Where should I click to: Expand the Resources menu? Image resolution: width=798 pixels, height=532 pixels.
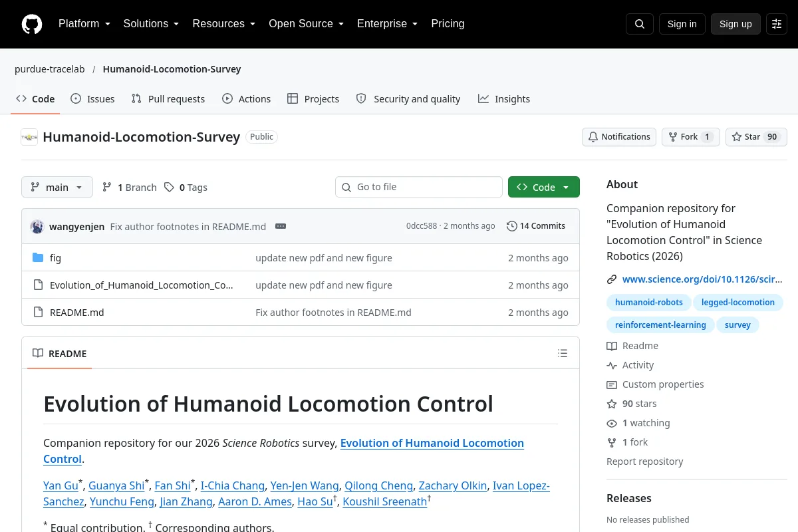click(x=224, y=24)
